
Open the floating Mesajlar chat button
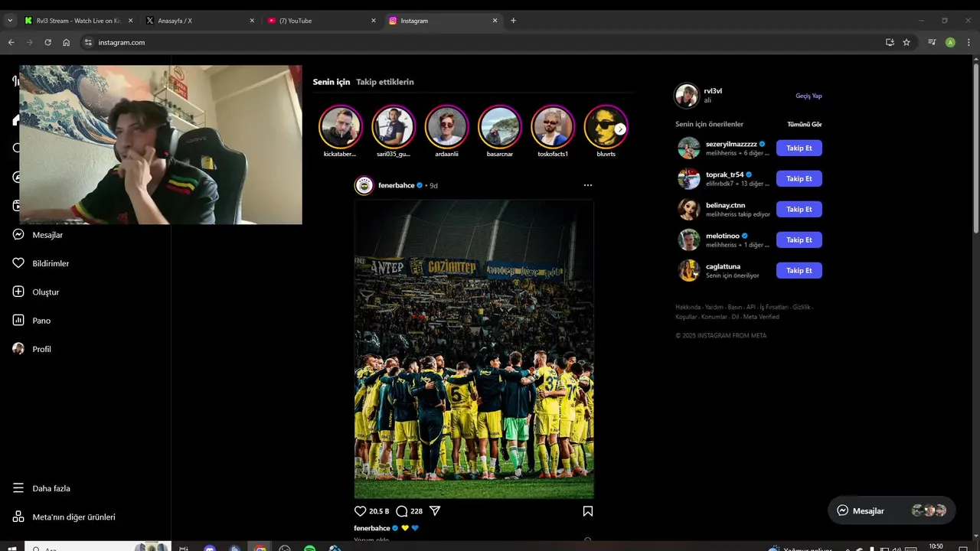point(892,510)
